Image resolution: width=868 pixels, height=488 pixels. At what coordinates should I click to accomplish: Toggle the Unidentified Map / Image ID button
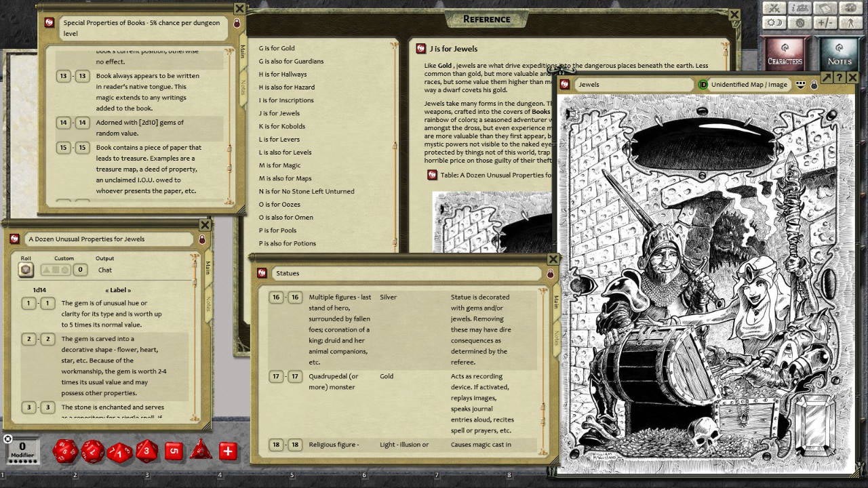(703, 84)
